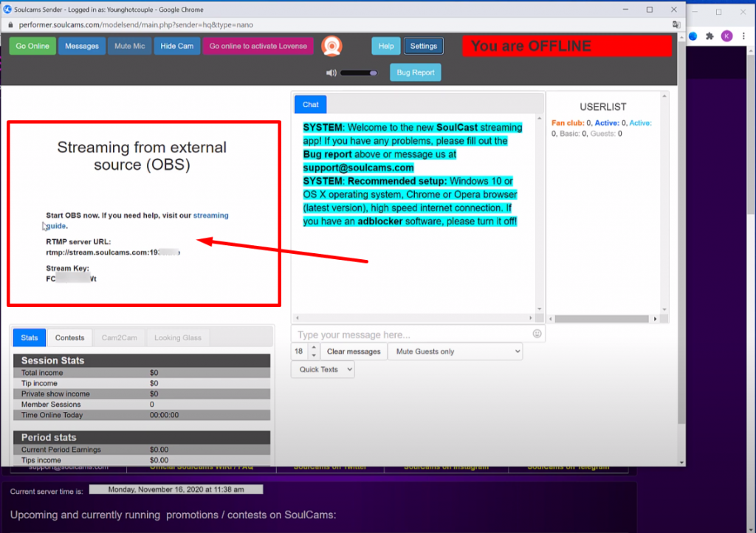The width and height of the screenshot is (756, 533).
Task: Switch to the Stats tab
Action: (x=30, y=338)
